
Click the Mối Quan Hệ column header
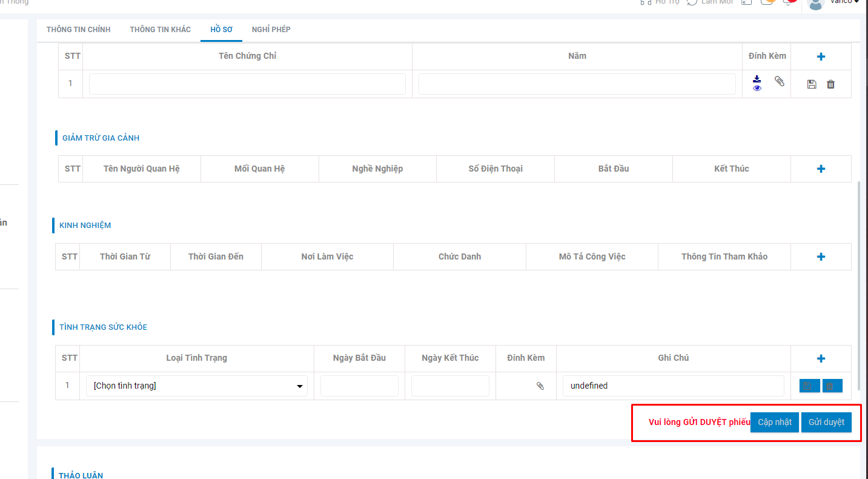(x=259, y=169)
